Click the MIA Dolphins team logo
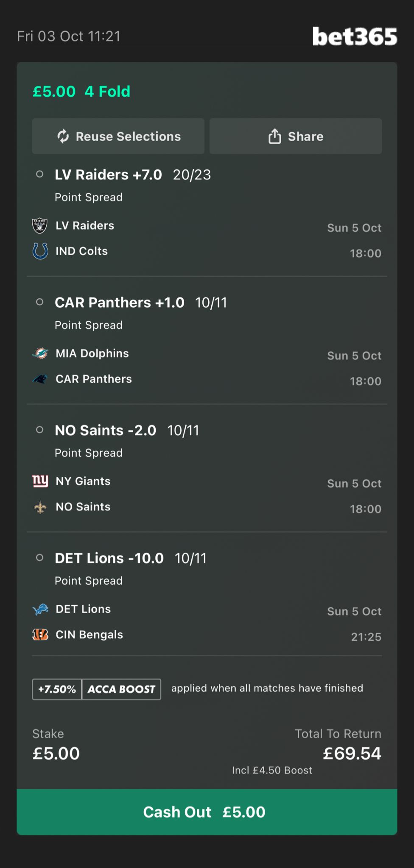 [40, 353]
